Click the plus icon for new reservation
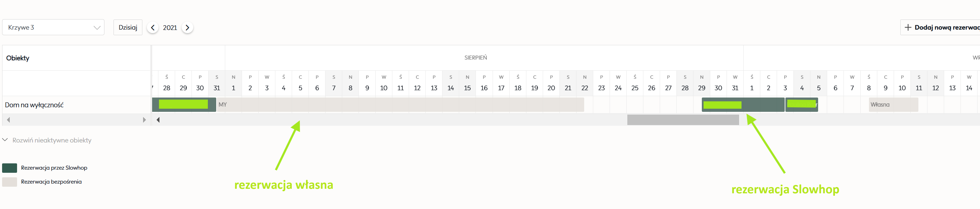Viewport: 980px width, 209px height. (x=908, y=28)
